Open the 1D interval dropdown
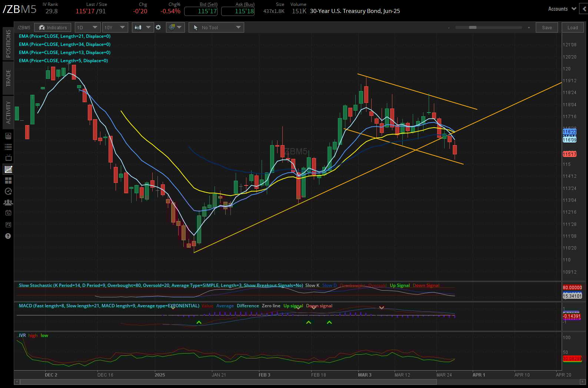The image size is (588, 388). pyautogui.click(x=87, y=27)
